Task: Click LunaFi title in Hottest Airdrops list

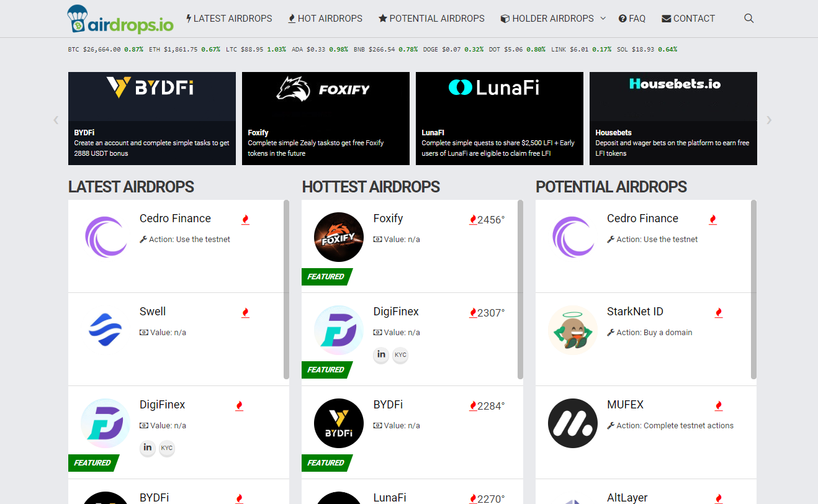Action: point(390,498)
